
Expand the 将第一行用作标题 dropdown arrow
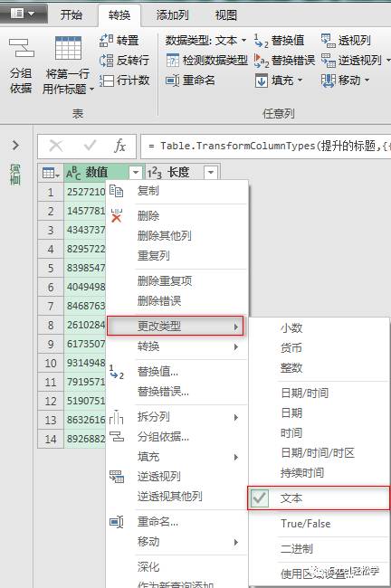[91, 90]
